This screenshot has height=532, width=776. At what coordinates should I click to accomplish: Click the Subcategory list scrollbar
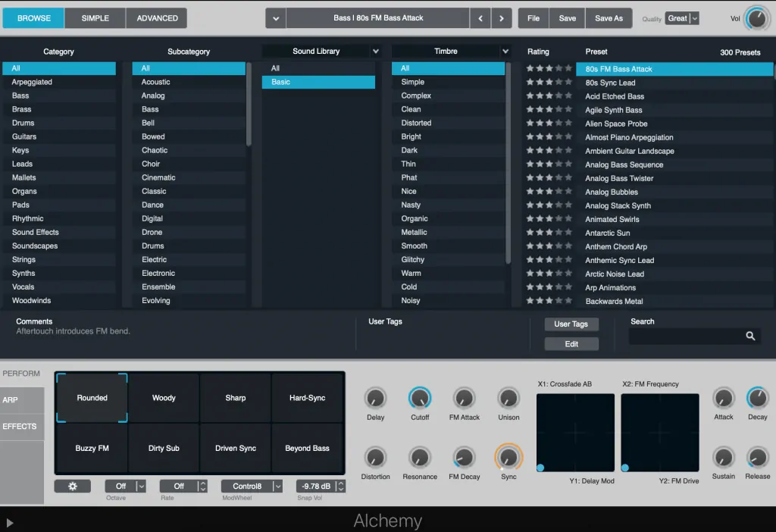[249, 104]
